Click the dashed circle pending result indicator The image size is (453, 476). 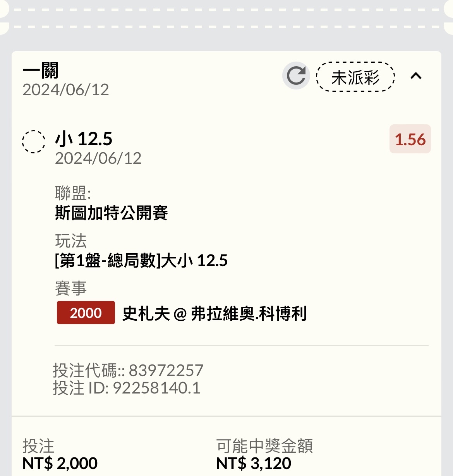point(33,142)
